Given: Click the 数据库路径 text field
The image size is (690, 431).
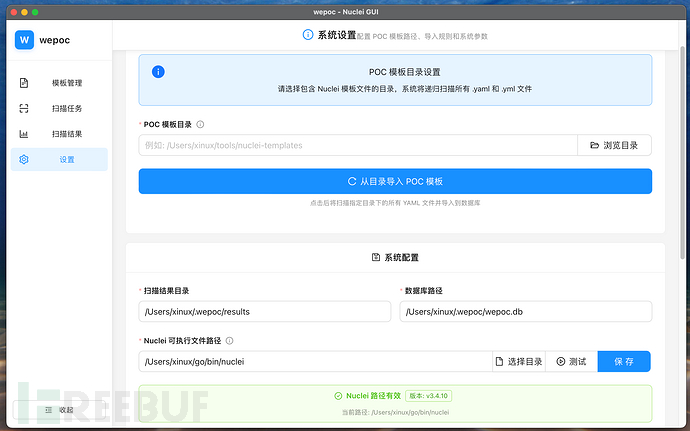Looking at the screenshot, I should point(525,312).
